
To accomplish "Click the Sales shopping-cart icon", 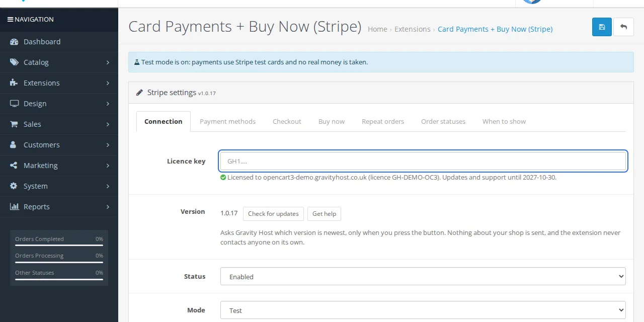I will coord(14,124).
